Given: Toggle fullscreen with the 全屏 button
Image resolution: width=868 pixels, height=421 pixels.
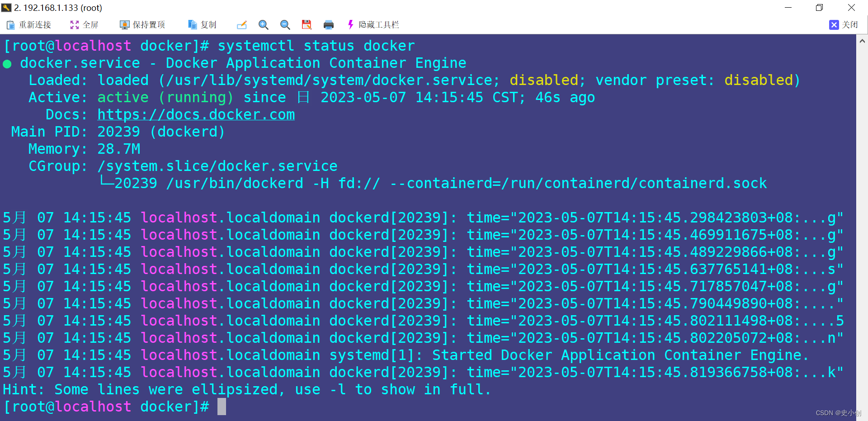Looking at the screenshot, I should tap(84, 25).
